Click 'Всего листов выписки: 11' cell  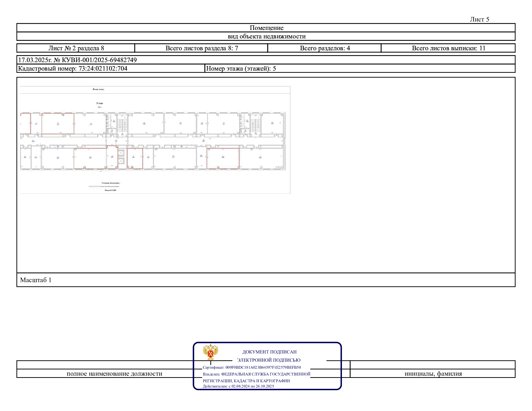click(448, 48)
